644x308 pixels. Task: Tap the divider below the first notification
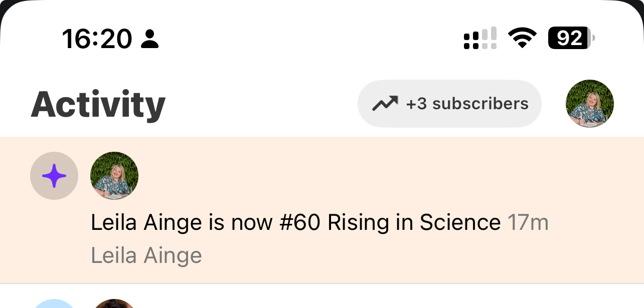(x=322, y=284)
